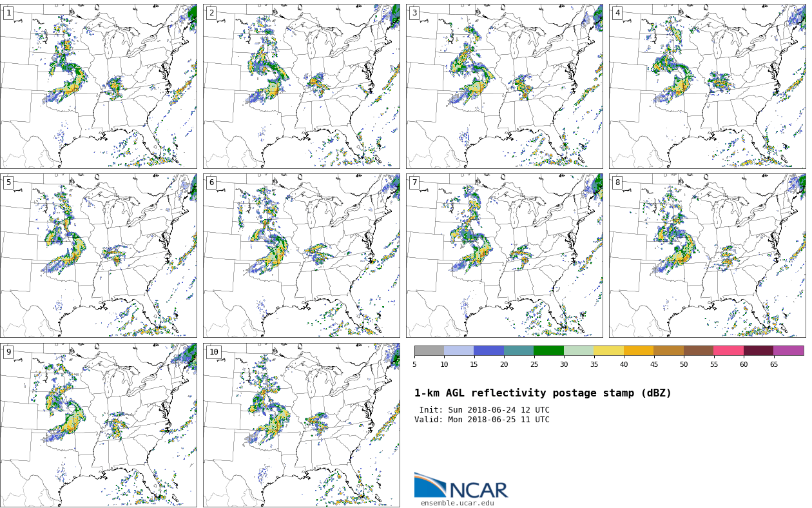The height and width of the screenshot is (508, 812).
Task: Click the member 6 postage stamp
Action: tap(302, 255)
